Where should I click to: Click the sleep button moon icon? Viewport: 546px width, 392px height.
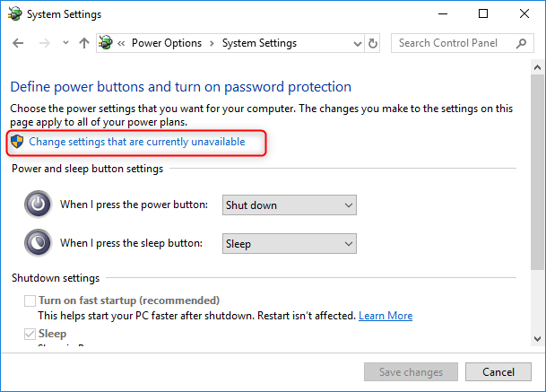[x=38, y=242]
